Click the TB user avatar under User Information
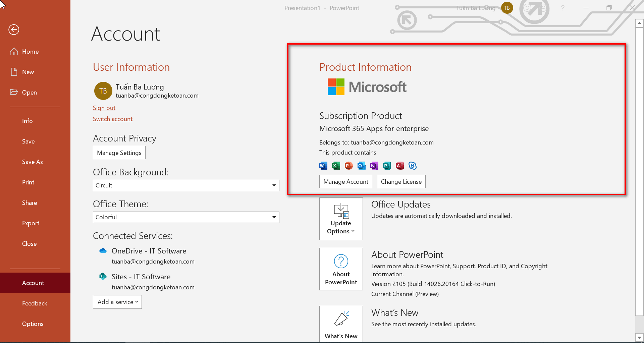Viewport: 644px width, 343px height. [x=103, y=91]
